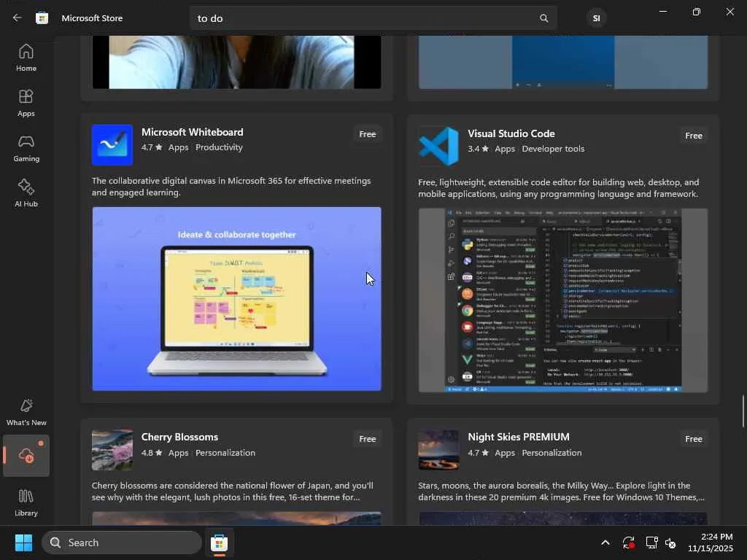Click the Visual Studio Code description text

558,188
